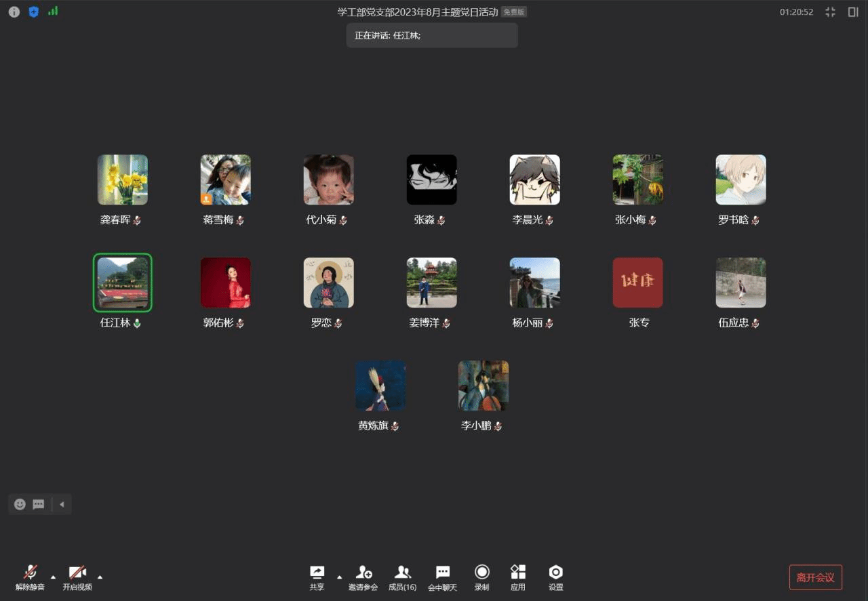The width and height of the screenshot is (868, 601).
Task: Check the green network signal icon
Action: pyautogui.click(x=53, y=12)
